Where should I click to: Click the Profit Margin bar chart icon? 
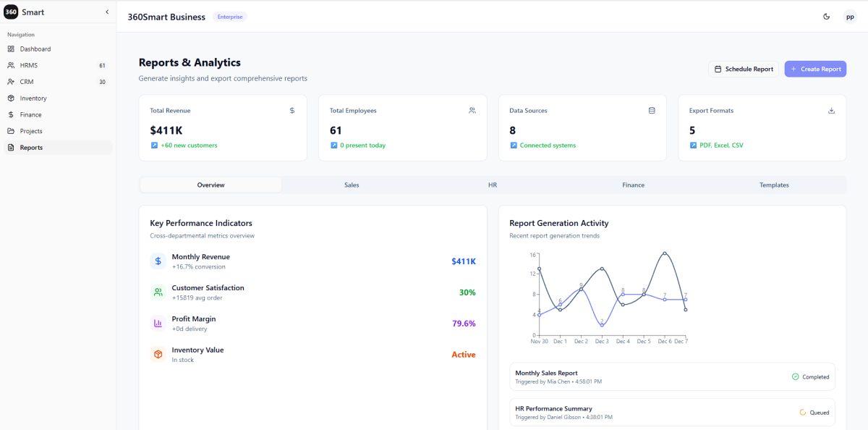click(x=158, y=324)
